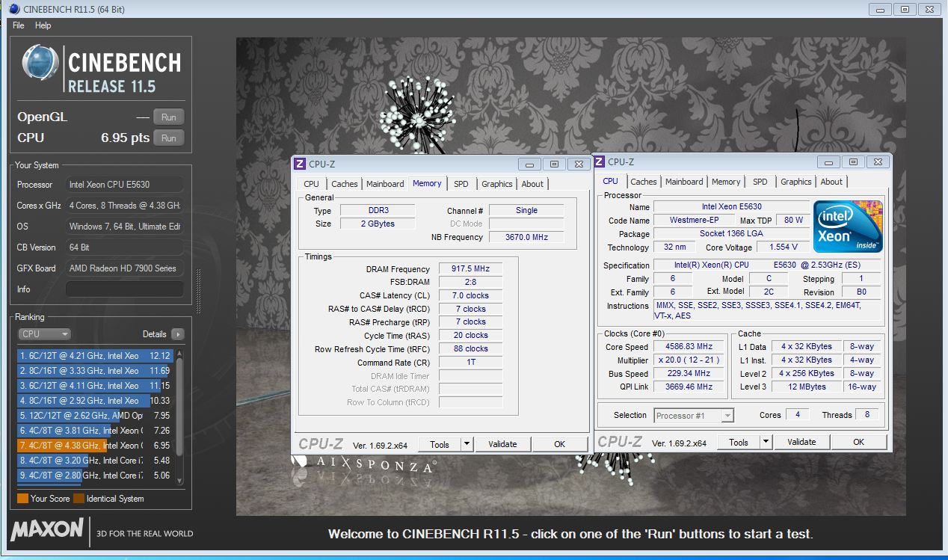Select highlighted ranking entry 4C/8T @ 4.38 GHz

click(96, 446)
